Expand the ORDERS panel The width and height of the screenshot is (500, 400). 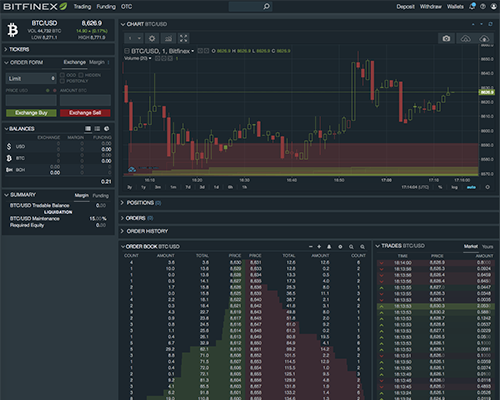(x=122, y=218)
